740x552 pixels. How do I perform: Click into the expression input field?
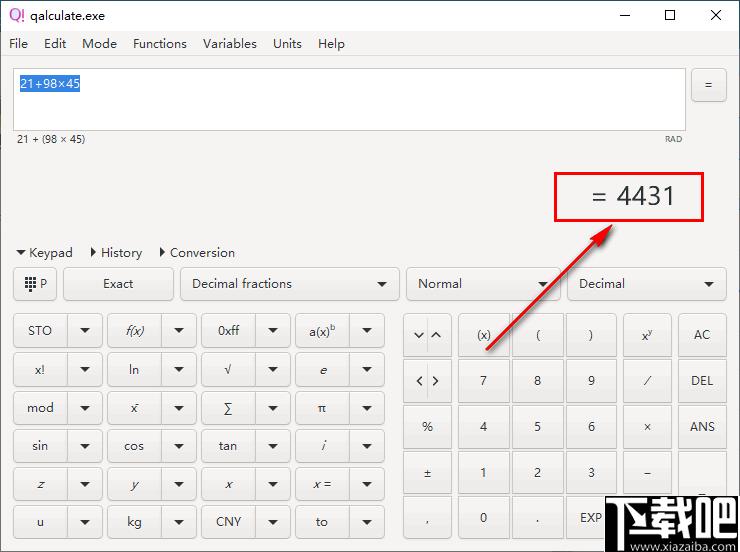point(349,100)
